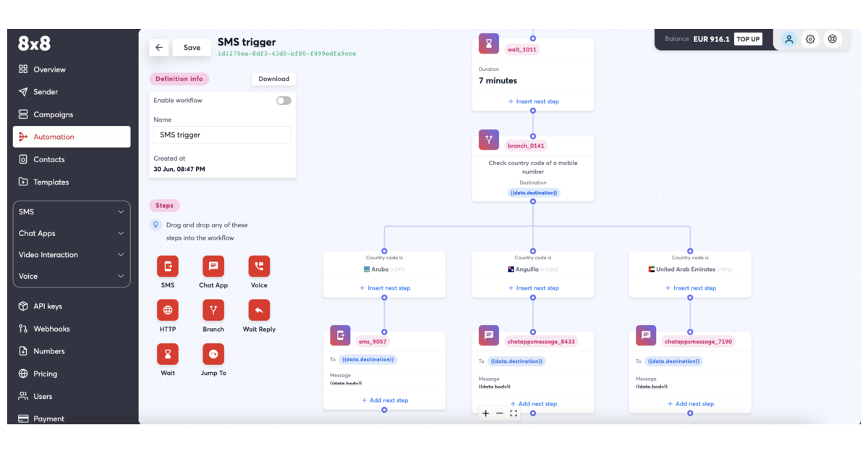Save the SMS trigger workflow
This screenshot has height=454, width=868.
(x=191, y=47)
